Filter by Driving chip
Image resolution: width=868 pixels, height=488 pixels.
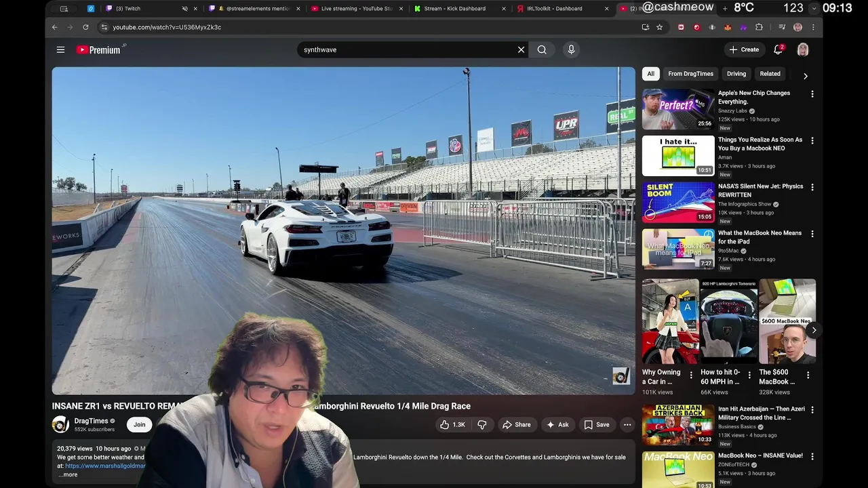[736, 74]
